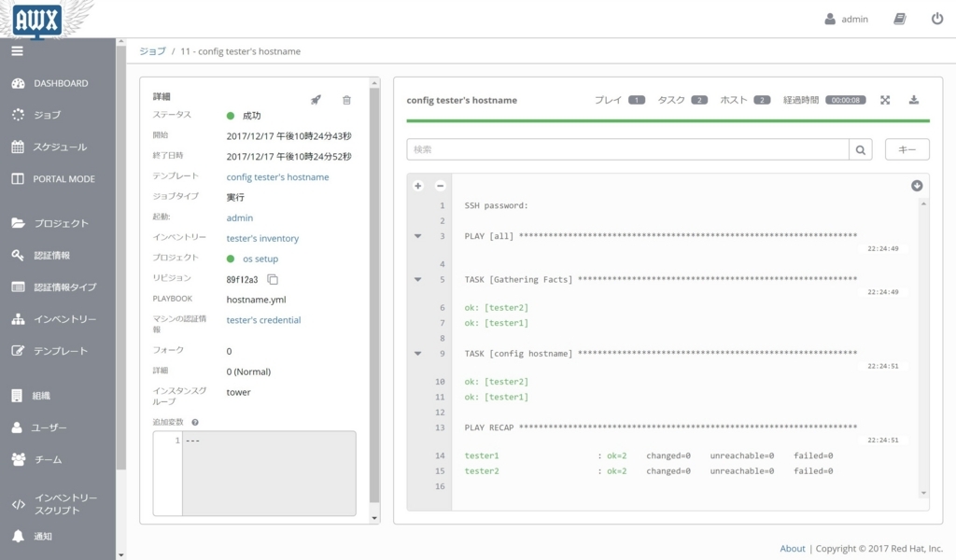This screenshot has width=956, height=560.
Task: Click the About link
Action: point(793,549)
